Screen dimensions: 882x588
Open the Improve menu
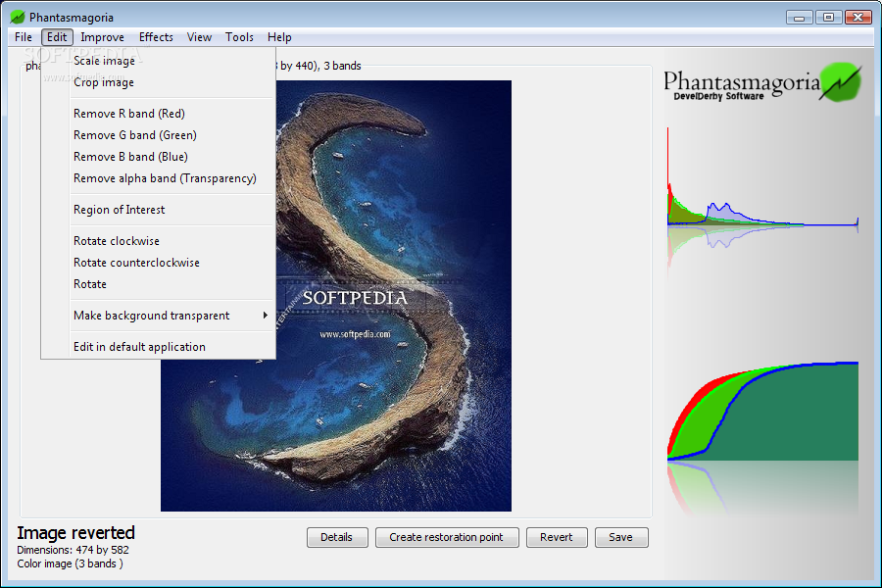pyautogui.click(x=102, y=37)
